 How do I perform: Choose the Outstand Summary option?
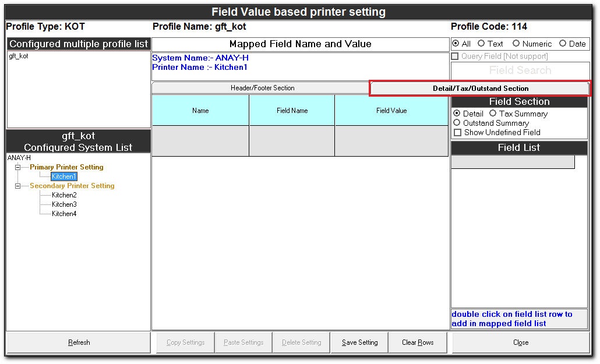tap(457, 123)
